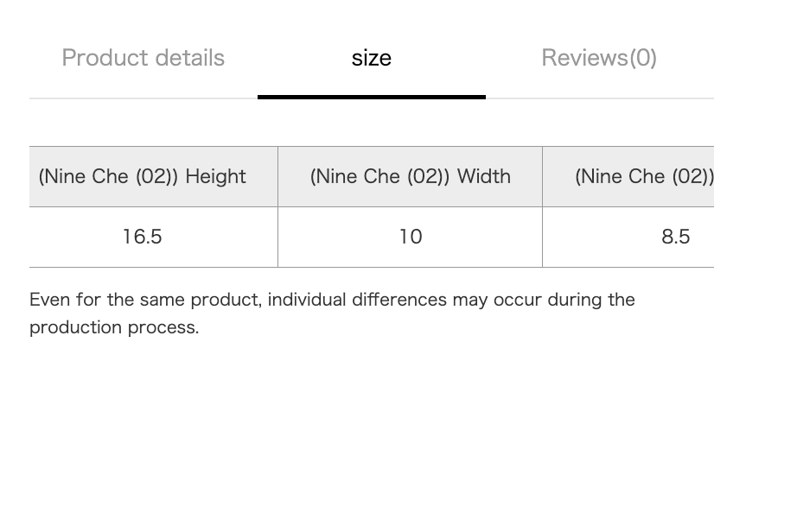Click "(Nine Che (02))" in the Height header
The width and height of the screenshot is (797, 532).
coord(108,177)
